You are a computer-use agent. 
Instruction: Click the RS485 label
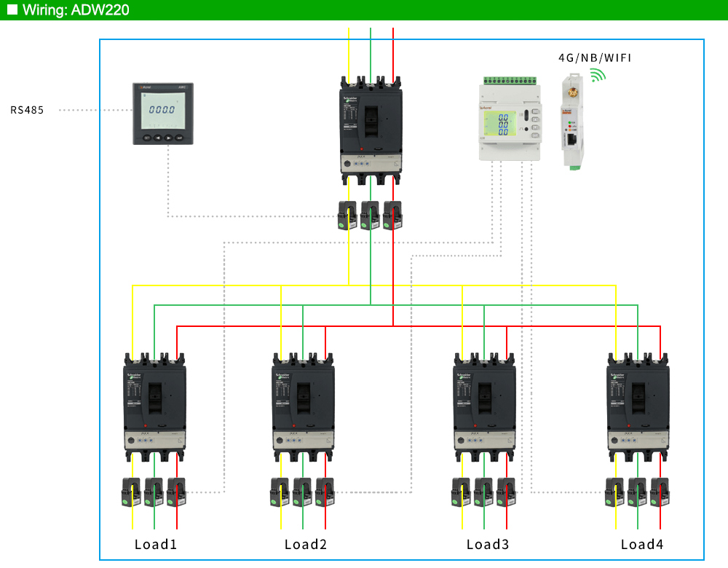[x=27, y=110]
